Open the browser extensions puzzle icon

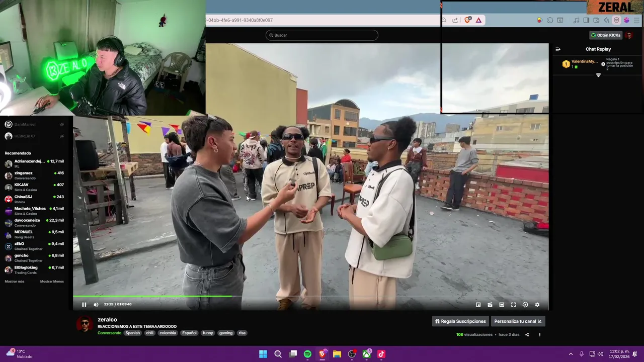click(x=550, y=20)
